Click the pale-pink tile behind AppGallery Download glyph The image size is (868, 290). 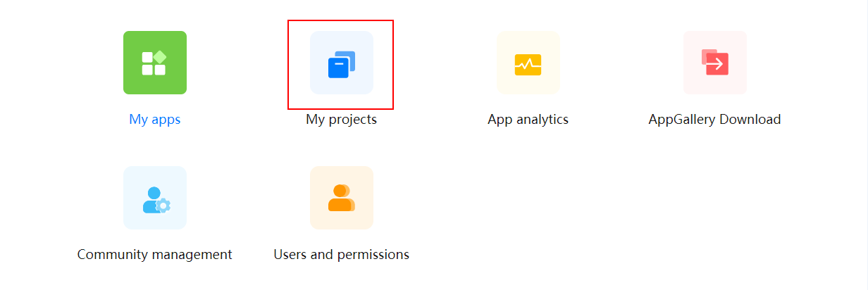pos(715,63)
